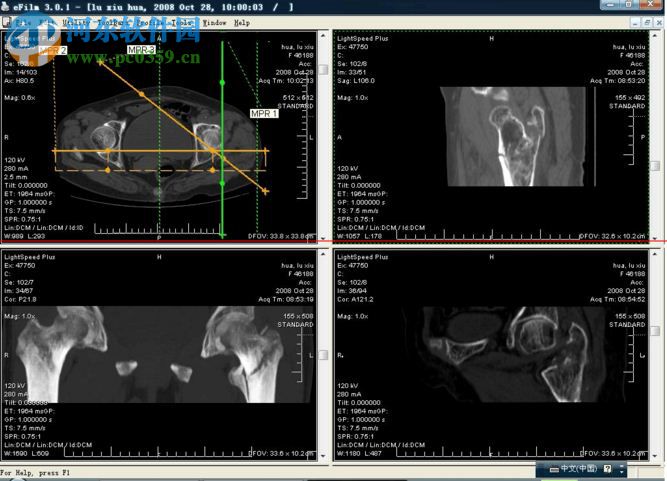
Task: Minimize the inner document window
Action: [635, 23]
